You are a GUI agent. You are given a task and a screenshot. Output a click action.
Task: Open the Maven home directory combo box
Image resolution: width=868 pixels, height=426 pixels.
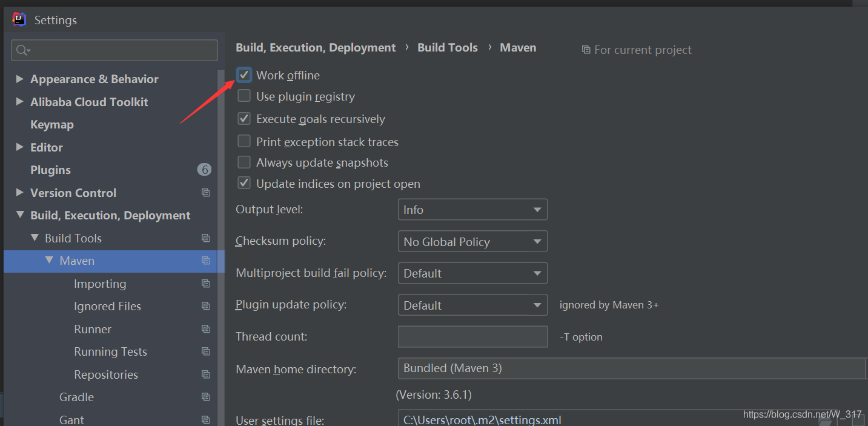click(632, 368)
